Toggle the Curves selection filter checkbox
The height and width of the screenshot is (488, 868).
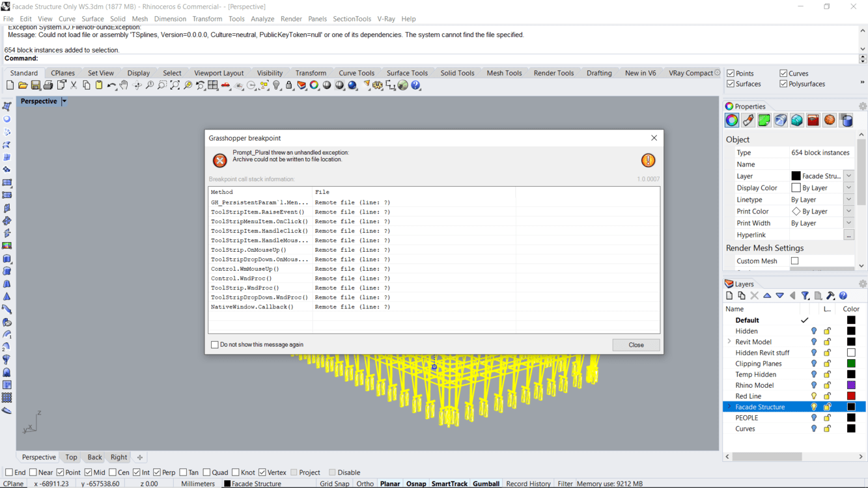(x=783, y=74)
